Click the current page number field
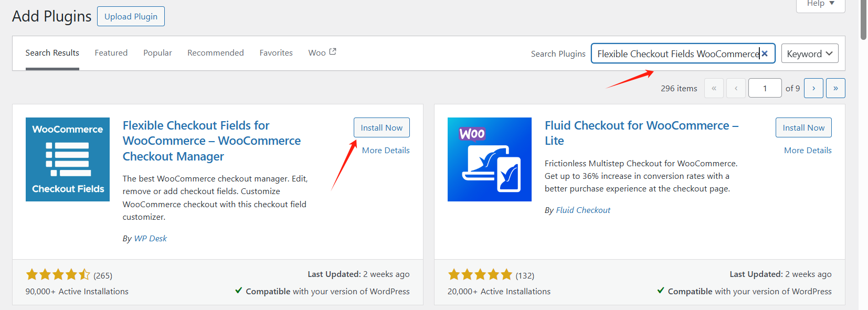The width and height of the screenshot is (868, 310). coord(765,88)
